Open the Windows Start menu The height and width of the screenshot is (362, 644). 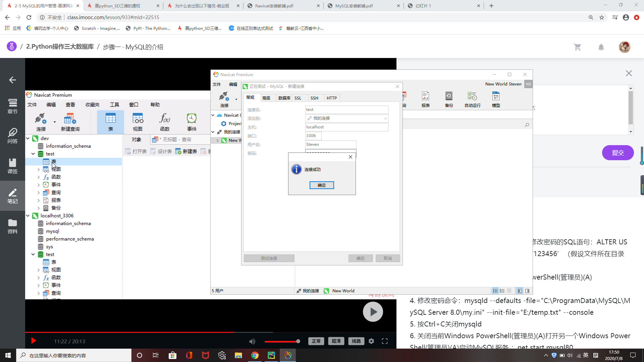point(8,355)
